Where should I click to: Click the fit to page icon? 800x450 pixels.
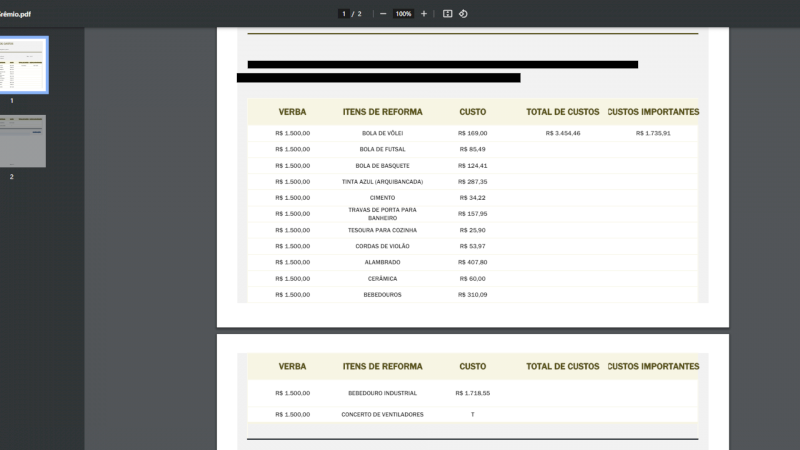[x=447, y=14]
